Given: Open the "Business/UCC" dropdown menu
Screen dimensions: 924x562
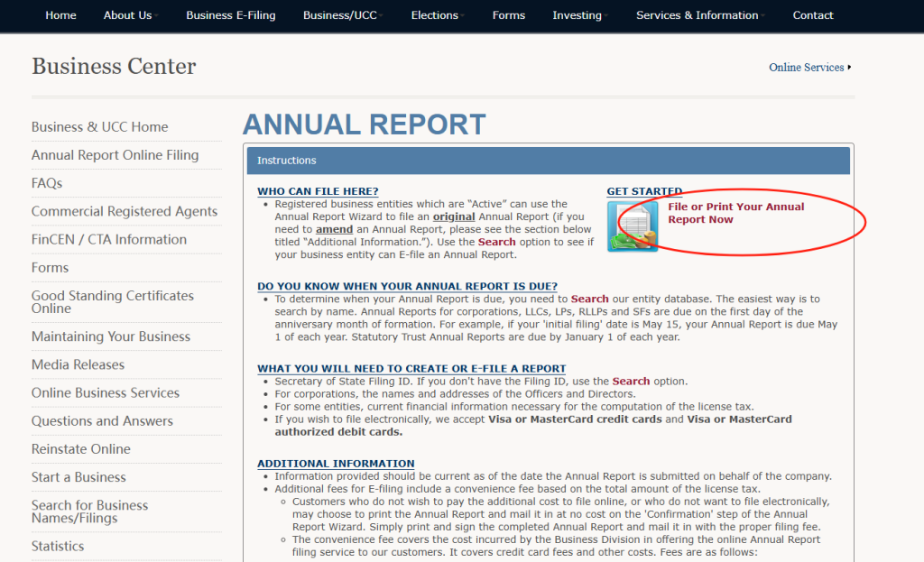Looking at the screenshot, I should coord(339,15).
